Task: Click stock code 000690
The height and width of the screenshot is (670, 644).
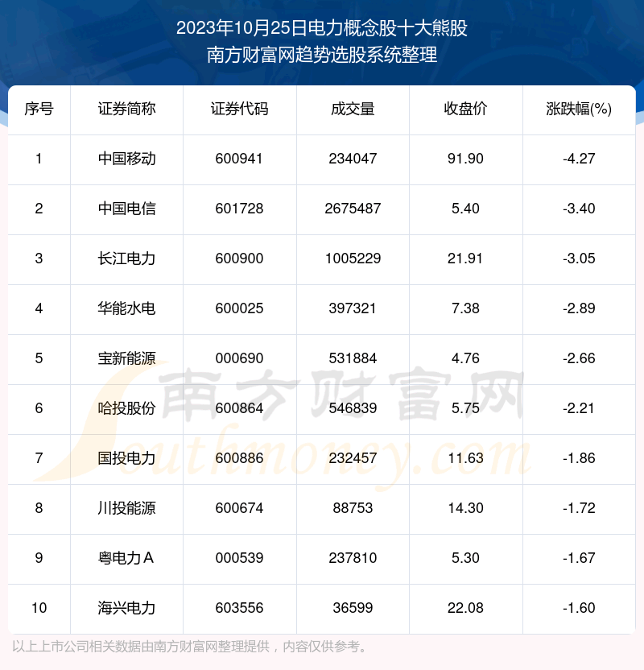Action: (x=239, y=358)
